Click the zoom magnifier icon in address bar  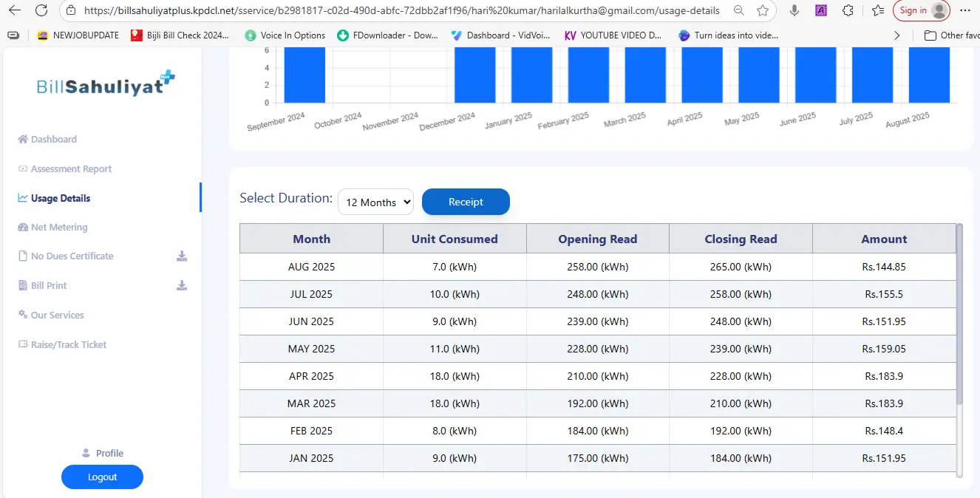(x=738, y=10)
